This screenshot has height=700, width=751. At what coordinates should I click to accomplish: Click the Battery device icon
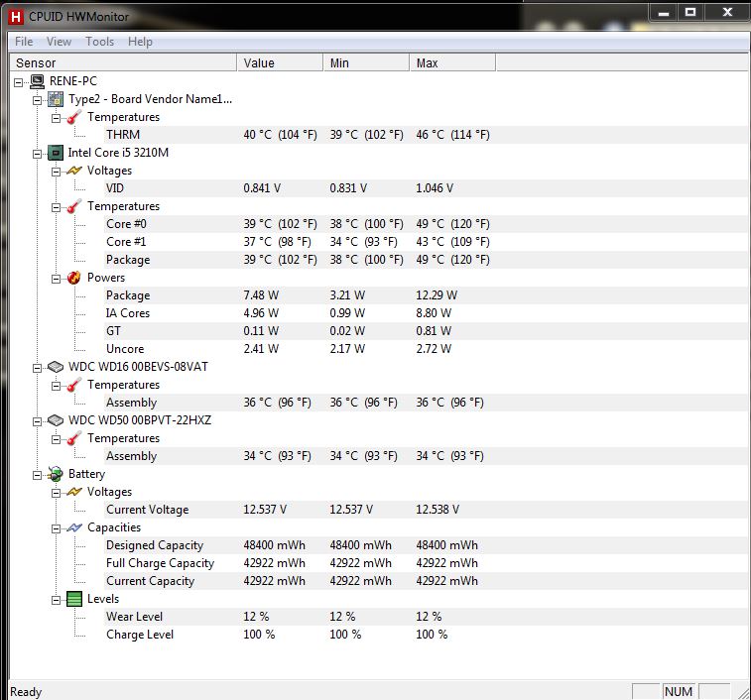[x=56, y=474]
